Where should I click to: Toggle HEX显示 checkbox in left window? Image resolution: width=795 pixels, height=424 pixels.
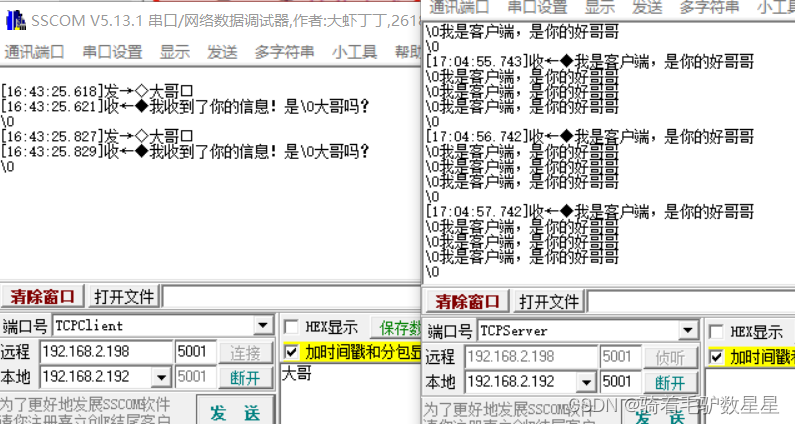click(292, 327)
